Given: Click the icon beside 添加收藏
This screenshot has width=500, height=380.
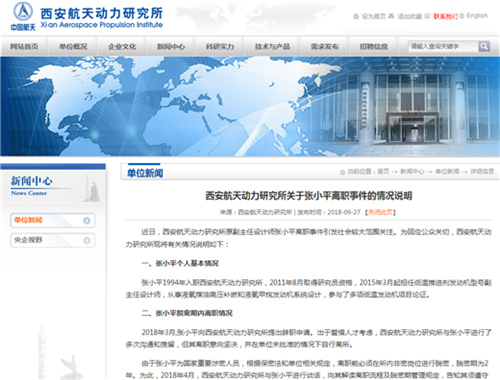Looking at the screenshot, I should (x=391, y=16).
